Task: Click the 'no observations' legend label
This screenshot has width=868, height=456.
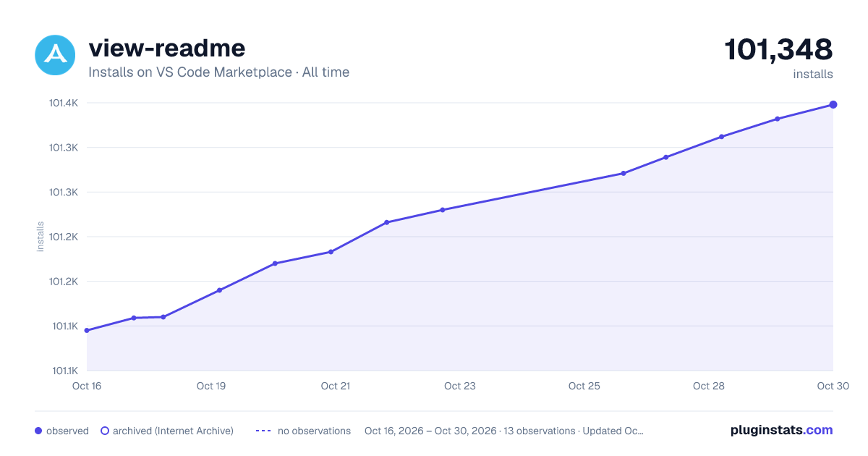Action: (314, 431)
